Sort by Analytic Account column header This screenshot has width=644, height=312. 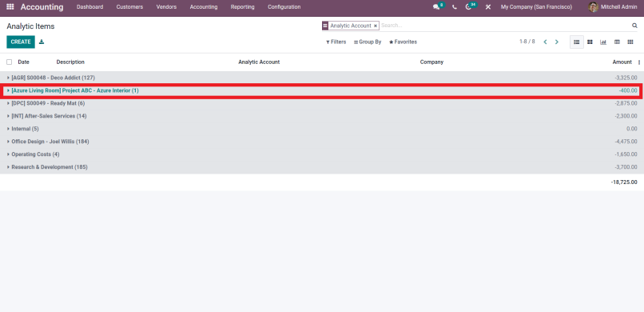tap(259, 62)
